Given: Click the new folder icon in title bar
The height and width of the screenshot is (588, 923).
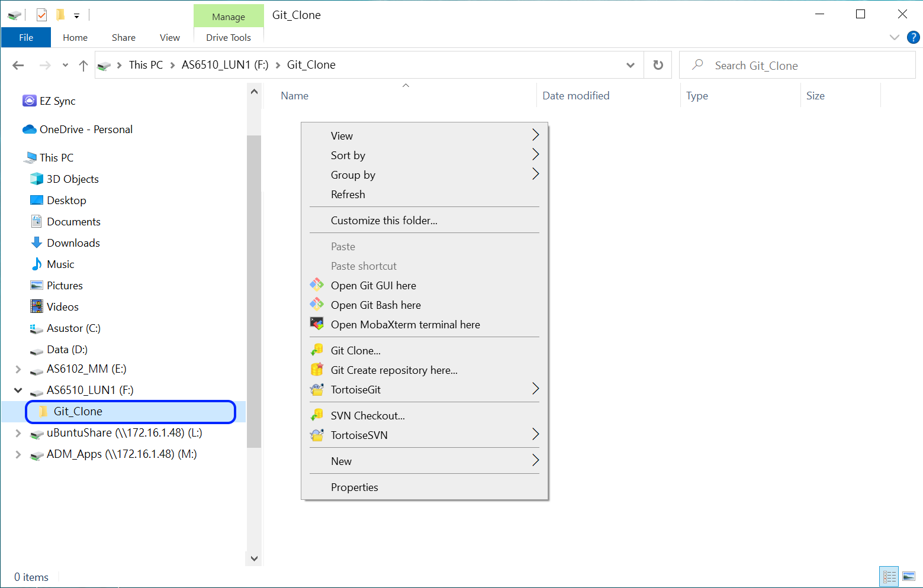Looking at the screenshot, I should [x=60, y=15].
